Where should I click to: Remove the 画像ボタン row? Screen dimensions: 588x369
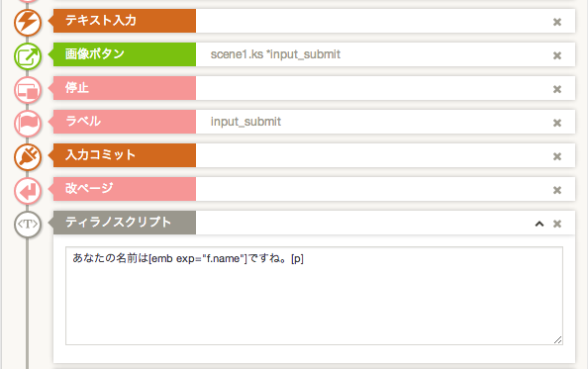[557, 55]
